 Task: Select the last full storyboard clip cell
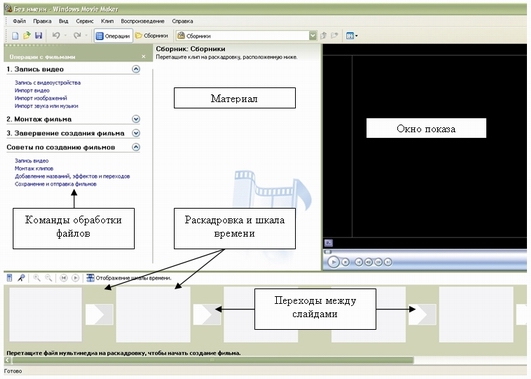coord(476,314)
